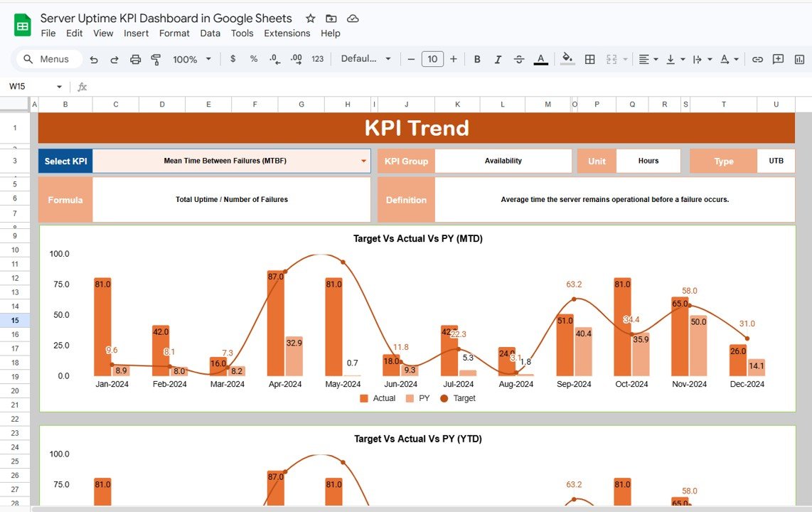812x512 pixels.
Task: Click the Print icon
Action: (135, 59)
